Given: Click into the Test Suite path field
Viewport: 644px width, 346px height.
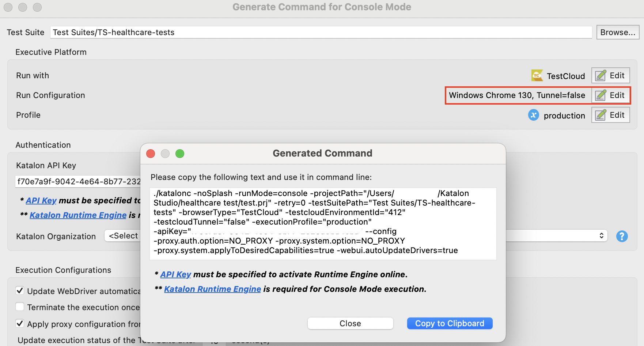Looking at the screenshot, I should [321, 32].
